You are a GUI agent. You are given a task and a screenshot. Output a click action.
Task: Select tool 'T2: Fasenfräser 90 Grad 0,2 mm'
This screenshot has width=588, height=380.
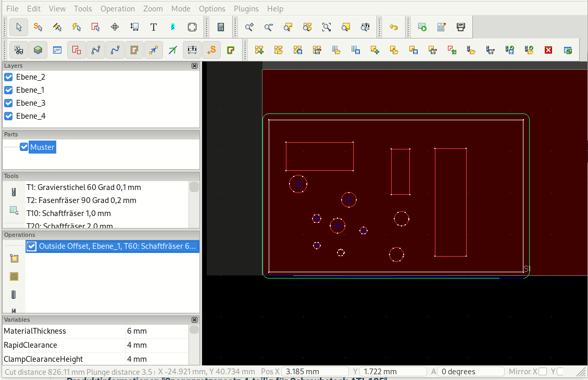click(x=81, y=200)
